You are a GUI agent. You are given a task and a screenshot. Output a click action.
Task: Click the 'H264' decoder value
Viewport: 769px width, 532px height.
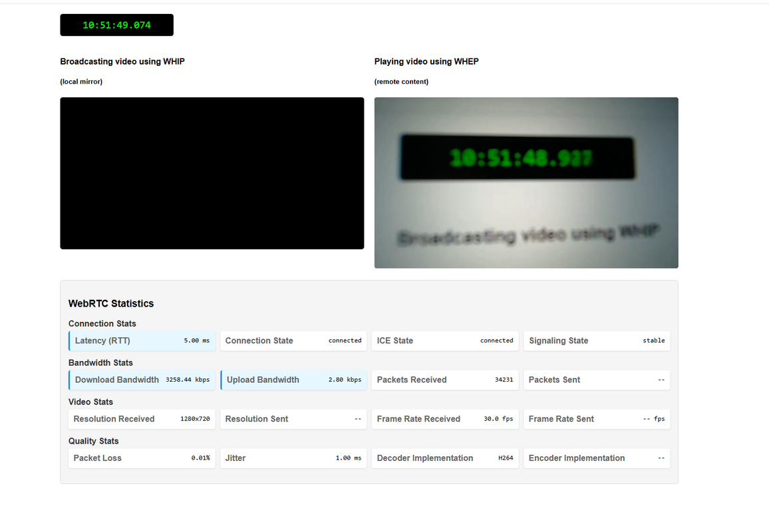coord(506,458)
